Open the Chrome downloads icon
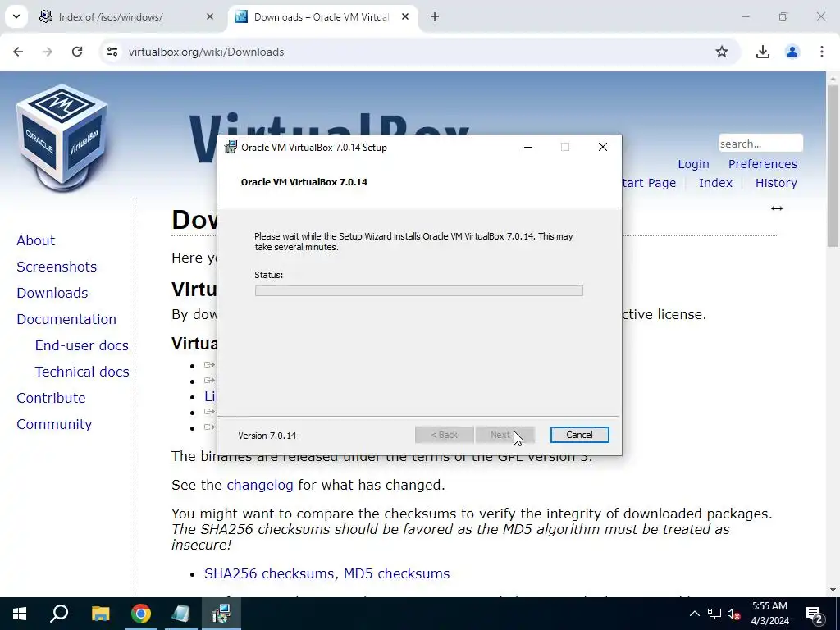 pyautogui.click(x=762, y=52)
